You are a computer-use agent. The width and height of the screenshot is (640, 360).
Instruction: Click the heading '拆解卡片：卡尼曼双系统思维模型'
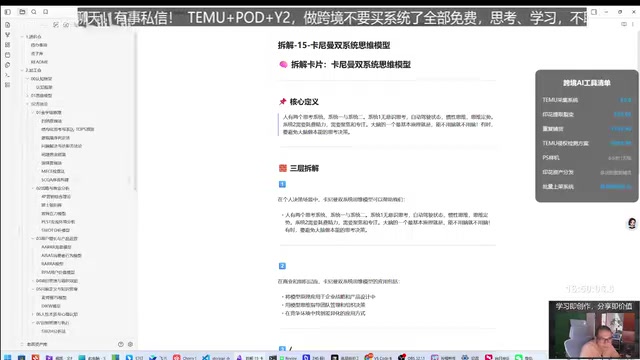[351, 64]
